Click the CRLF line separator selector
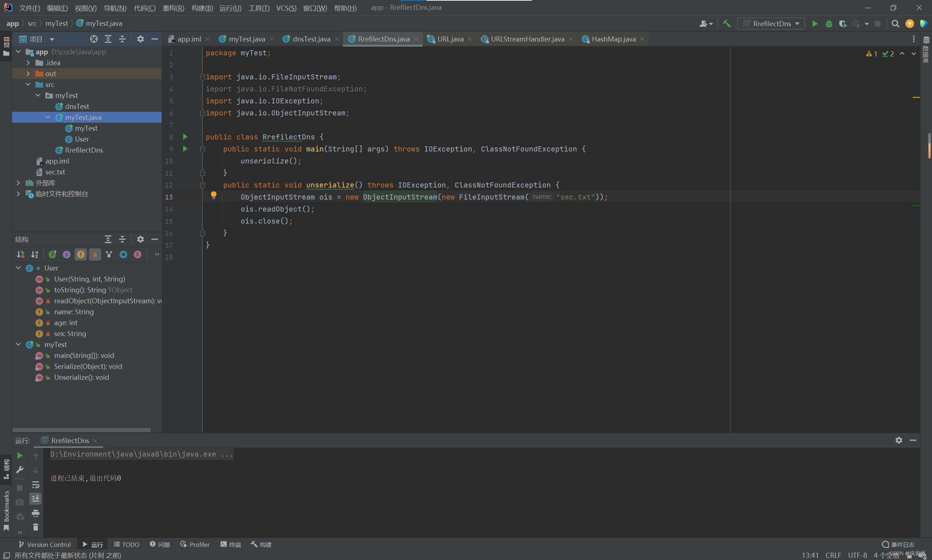932x560 pixels. click(x=833, y=555)
